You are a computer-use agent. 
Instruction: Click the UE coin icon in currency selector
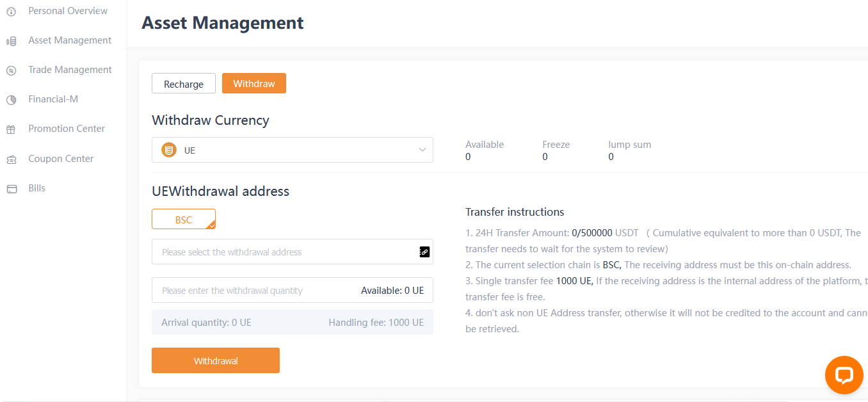click(169, 150)
